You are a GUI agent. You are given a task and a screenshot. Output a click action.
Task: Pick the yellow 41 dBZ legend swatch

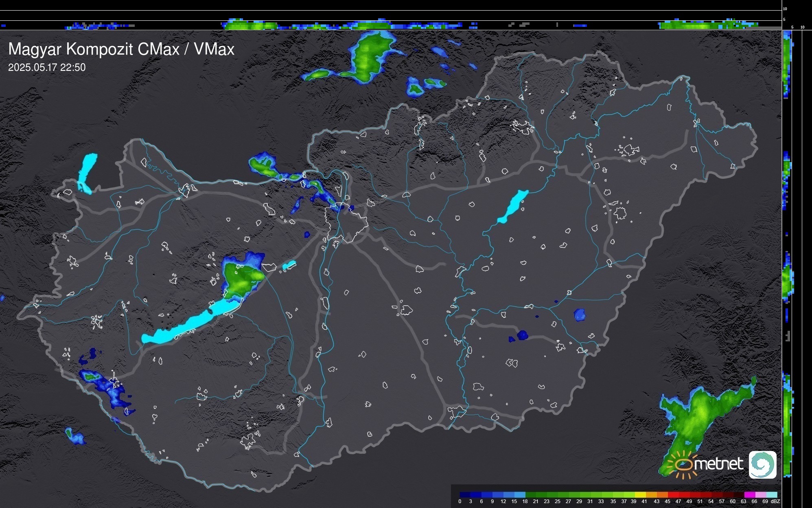click(641, 495)
